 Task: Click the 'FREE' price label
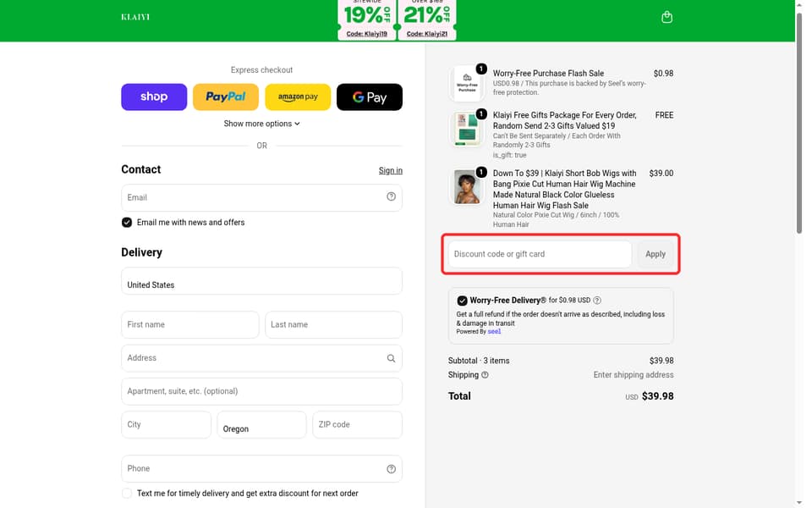(664, 115)
